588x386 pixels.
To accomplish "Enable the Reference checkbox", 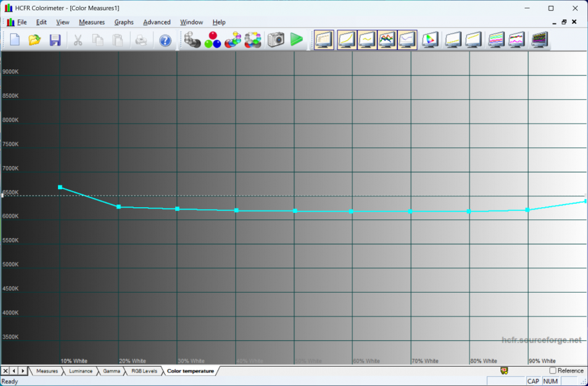I will click(x=553, y=371).
